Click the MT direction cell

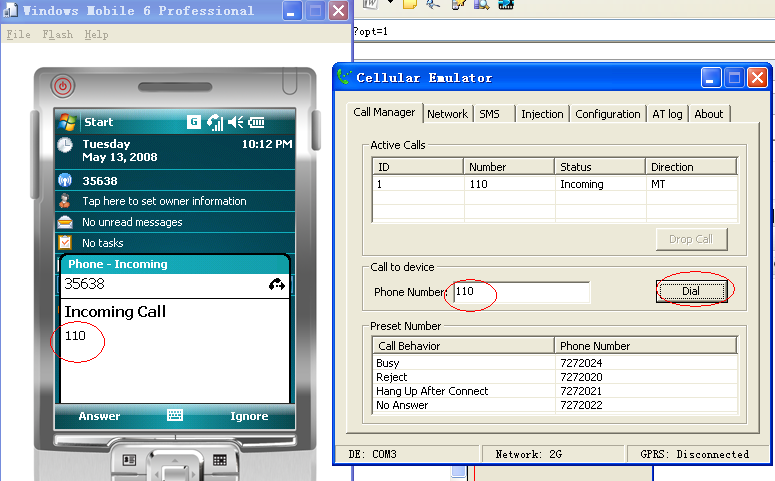click(x=658, y=184)
